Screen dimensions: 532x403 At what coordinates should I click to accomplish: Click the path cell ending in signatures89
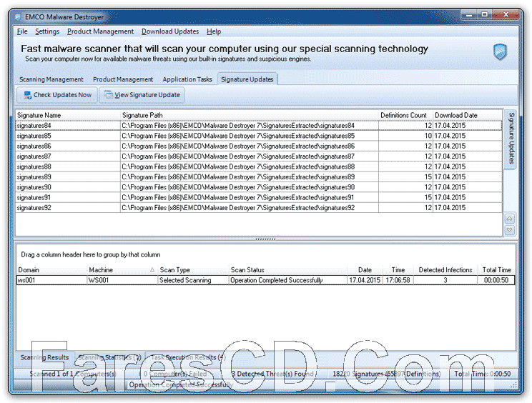tap(250, 176)
